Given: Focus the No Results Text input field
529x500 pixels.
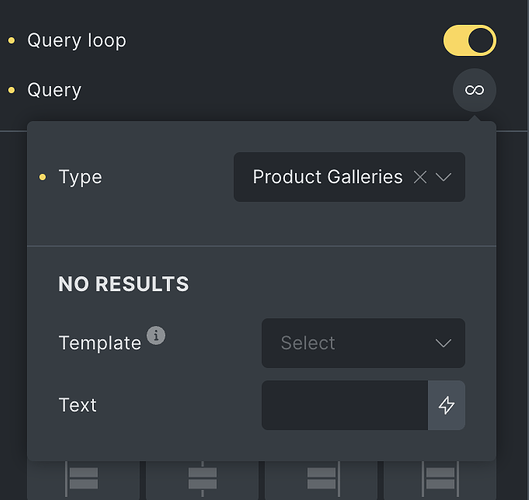Looking at the screenshot, I should (345, 405).
